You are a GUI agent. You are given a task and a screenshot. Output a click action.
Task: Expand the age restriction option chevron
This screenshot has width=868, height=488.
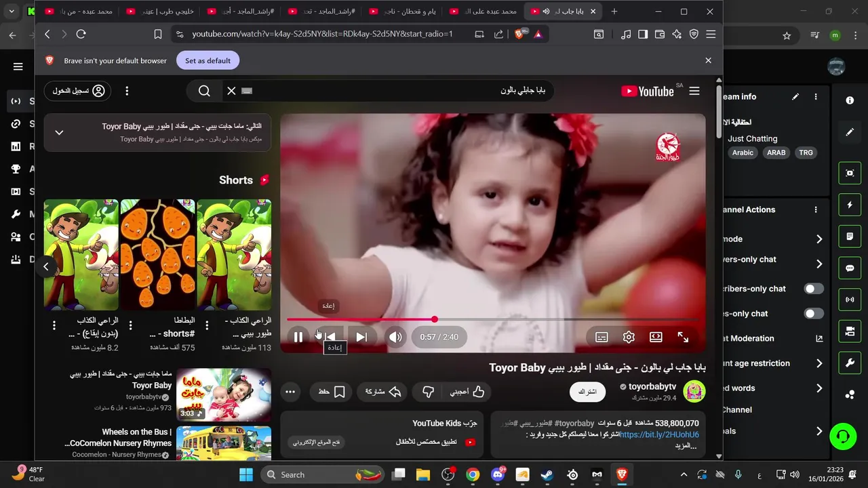[819, 363]
